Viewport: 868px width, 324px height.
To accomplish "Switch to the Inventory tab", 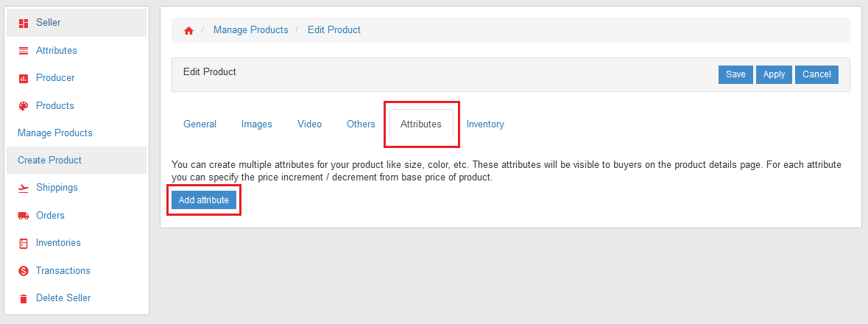I will click(485, 124).
